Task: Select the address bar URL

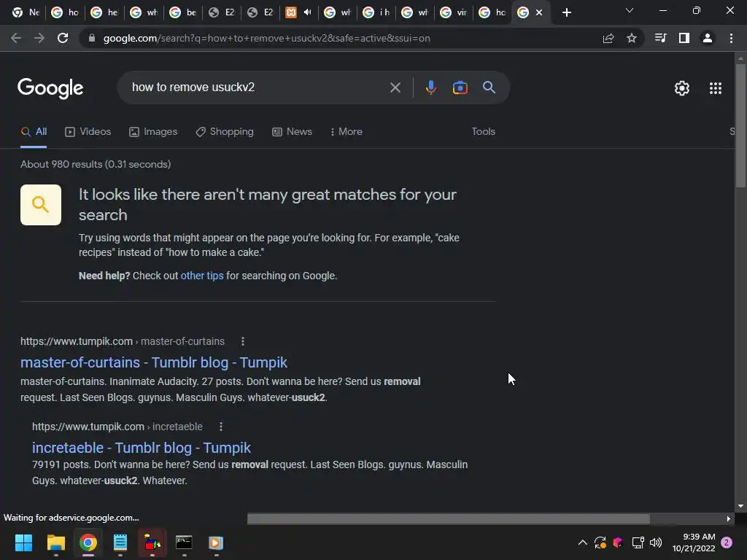Action: point(267,38)
